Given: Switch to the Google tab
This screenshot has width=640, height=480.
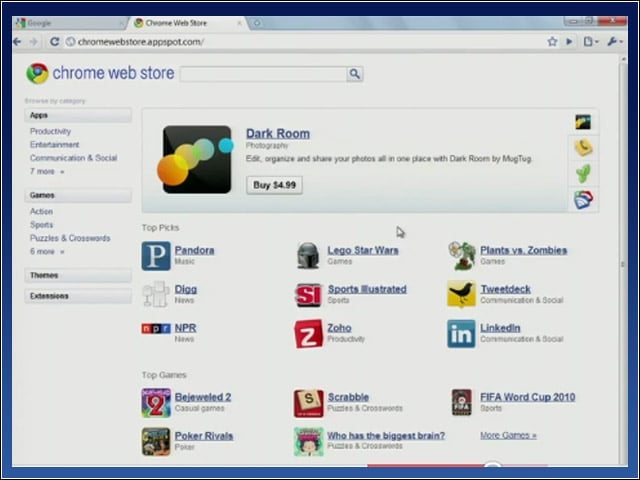Looking at the screenshot, I should tap(69, 23).
